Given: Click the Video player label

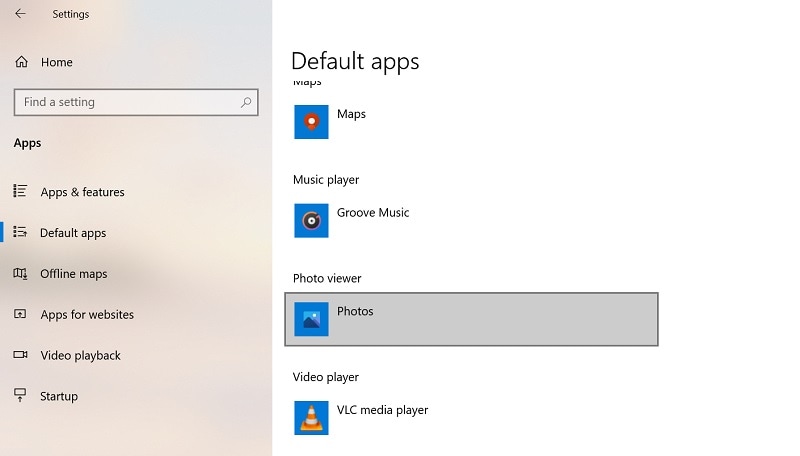Looking at the screenshot, I should pos(326,377).
